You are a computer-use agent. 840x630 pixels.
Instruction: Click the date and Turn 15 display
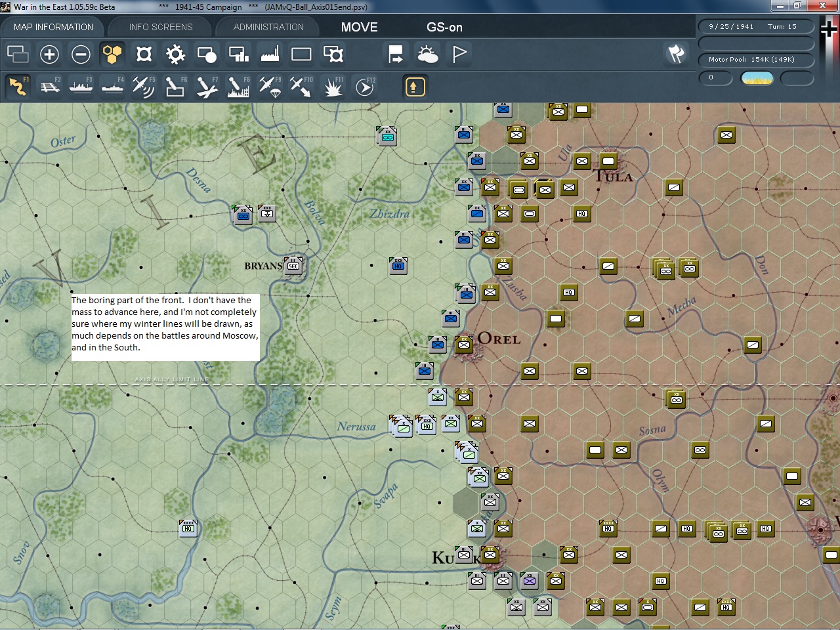coord(755,27)
